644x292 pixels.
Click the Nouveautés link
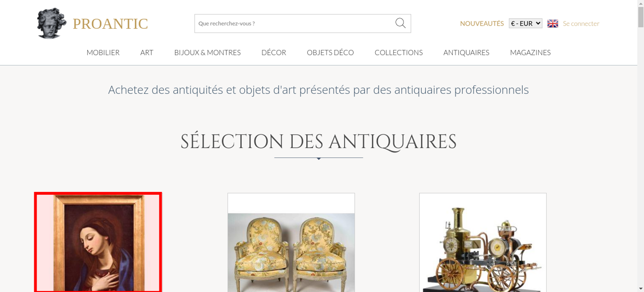pos(482,23)
